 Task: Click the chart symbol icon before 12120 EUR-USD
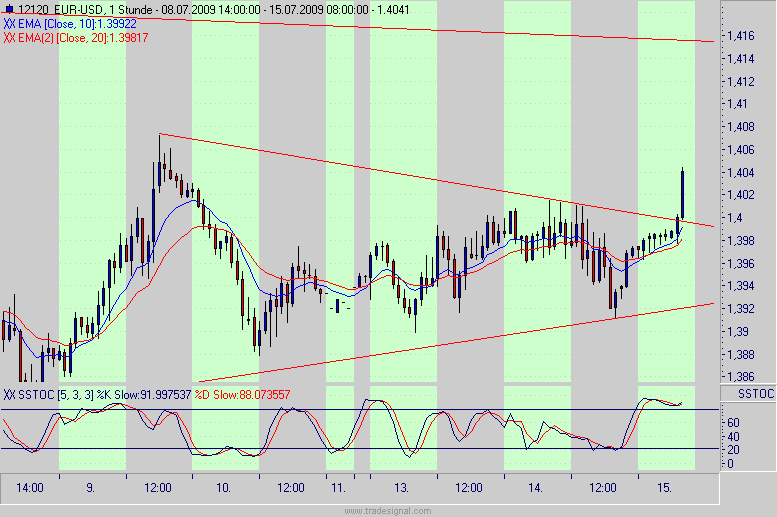click(x=9, y=9)
